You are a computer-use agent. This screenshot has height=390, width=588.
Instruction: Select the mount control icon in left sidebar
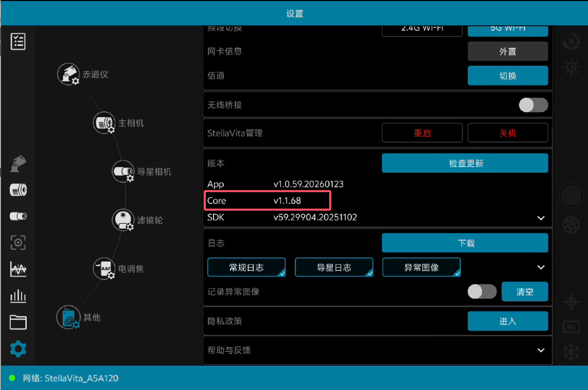pos(18,163)
